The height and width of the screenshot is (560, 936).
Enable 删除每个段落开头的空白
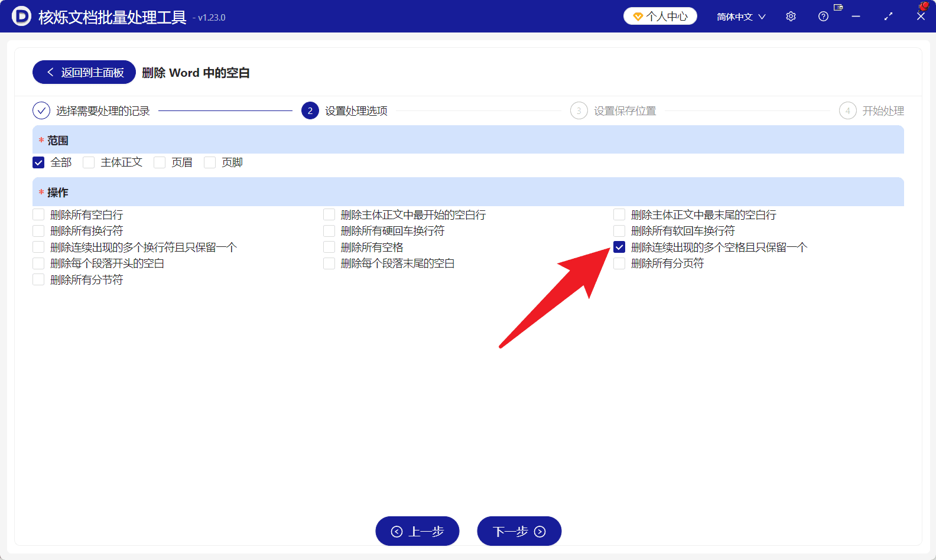tap(38, 263)
